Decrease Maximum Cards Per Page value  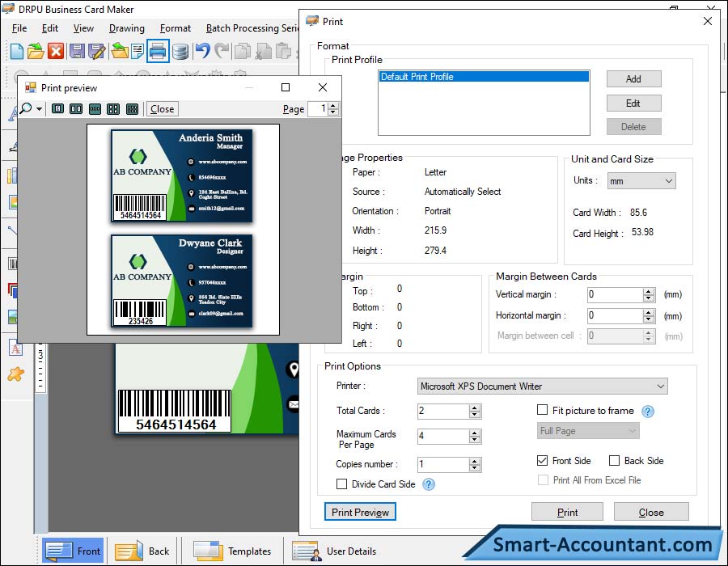pyautogui.click(x=475, y=440)
